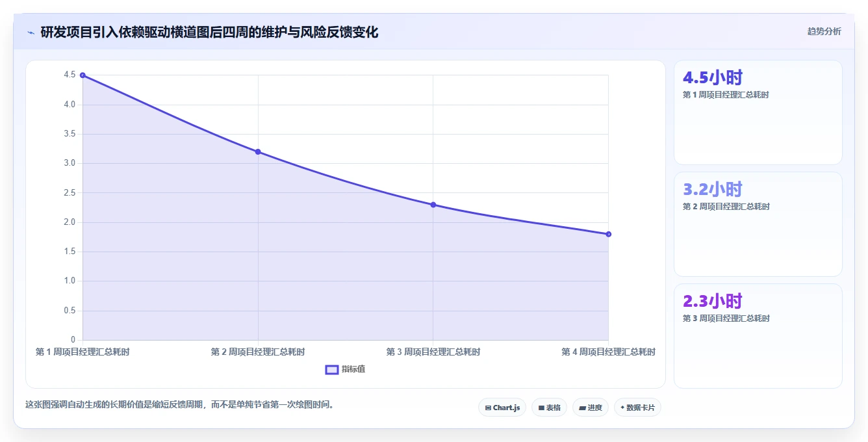Click the week 1 data point at 4.5
Viewport: 868px width, 442px height.
coord(83,75)
